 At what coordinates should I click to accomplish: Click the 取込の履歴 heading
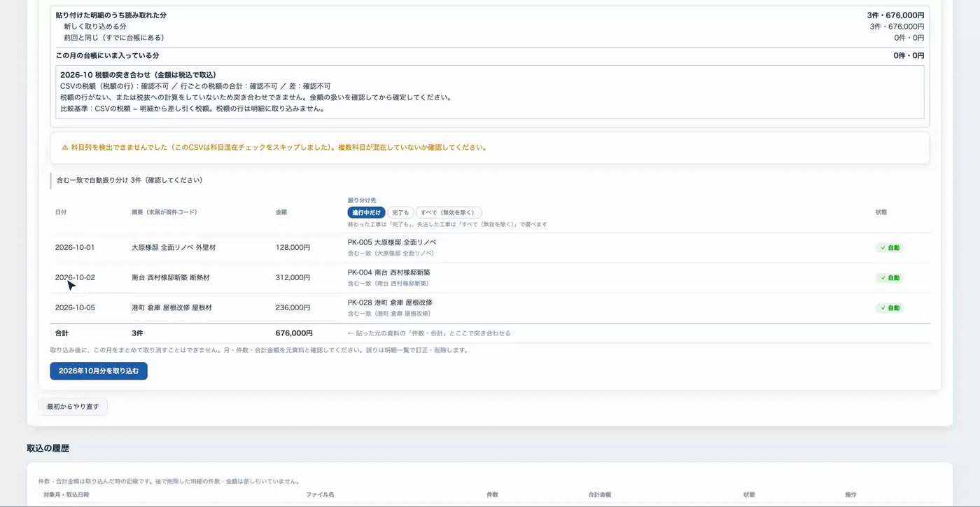48,448
